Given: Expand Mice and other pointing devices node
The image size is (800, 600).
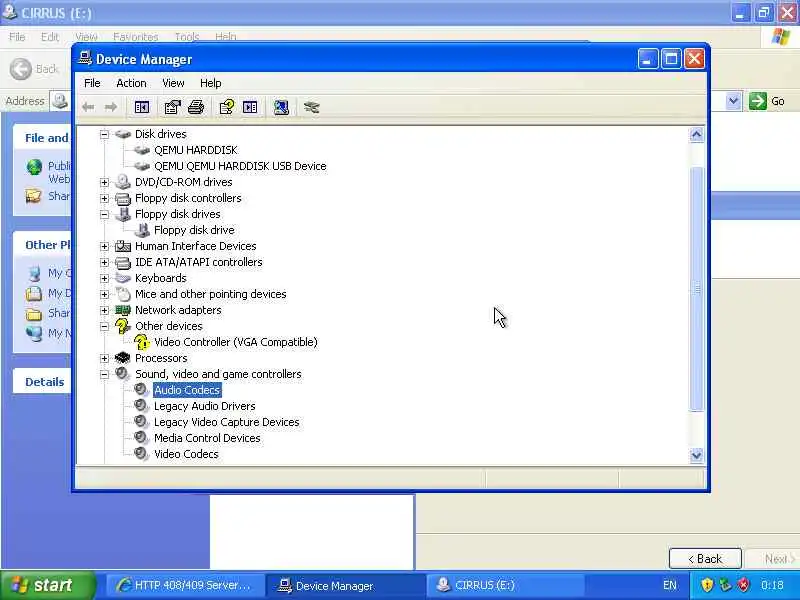Looking at the screenshot, I should pyautogui.click(x=105, y=294).
